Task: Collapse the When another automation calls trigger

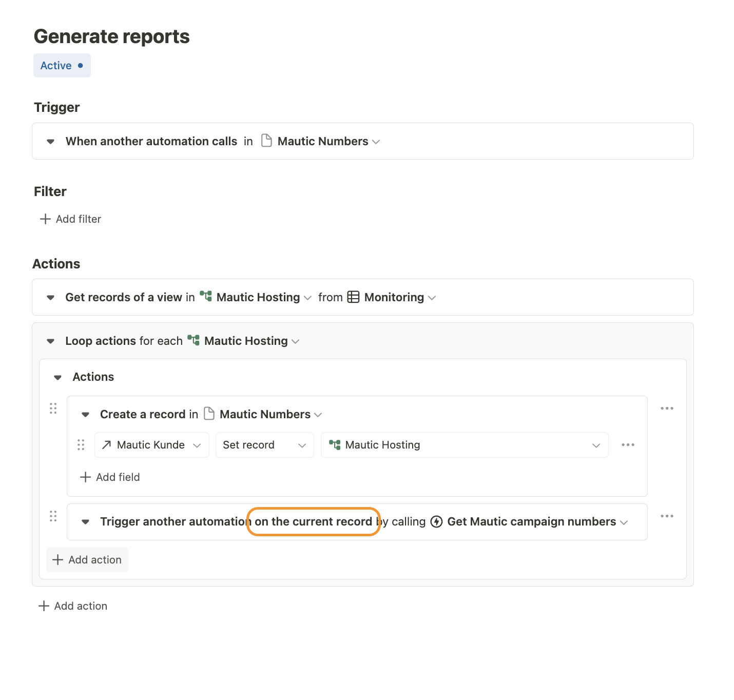Action: pos(50,142)
